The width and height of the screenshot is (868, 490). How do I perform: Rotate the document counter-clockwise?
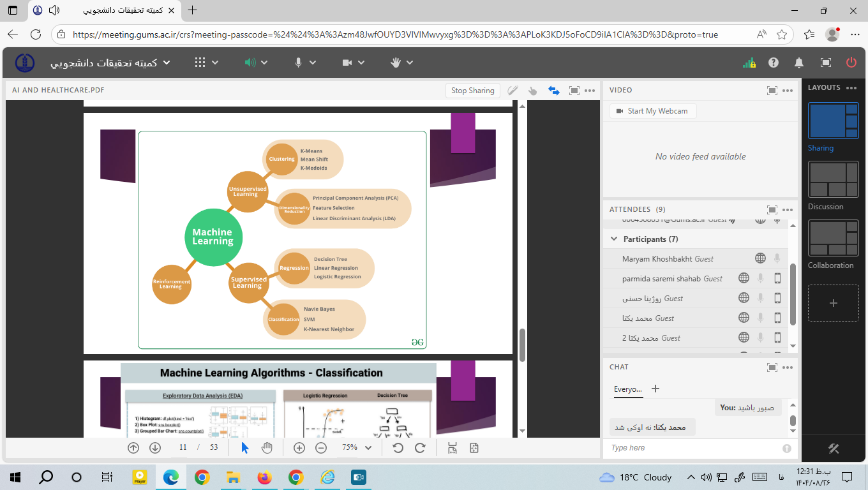(x=398, y=448)
